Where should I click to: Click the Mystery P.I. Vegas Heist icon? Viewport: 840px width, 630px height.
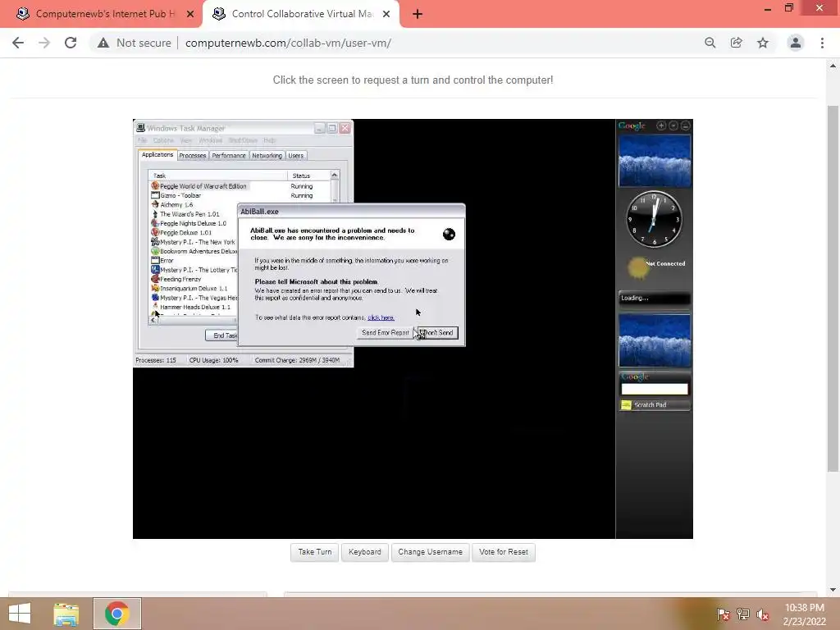[x=155, y=297]
